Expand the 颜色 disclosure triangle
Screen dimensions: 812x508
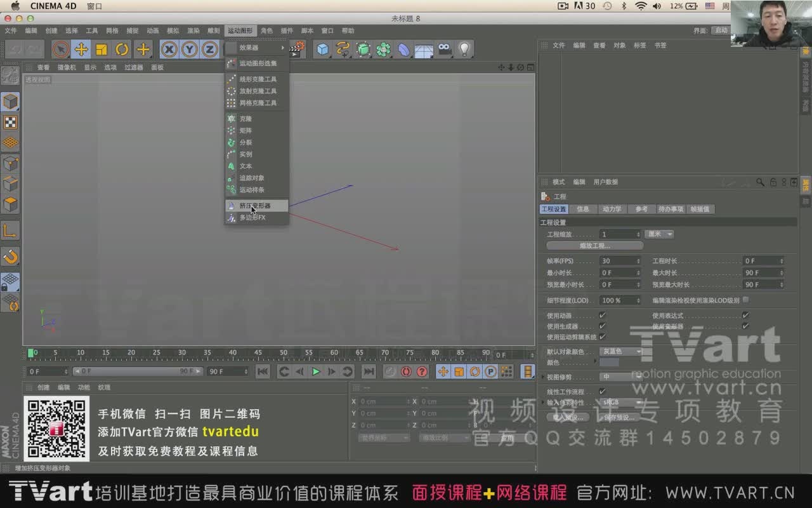[x=595, y=362]
